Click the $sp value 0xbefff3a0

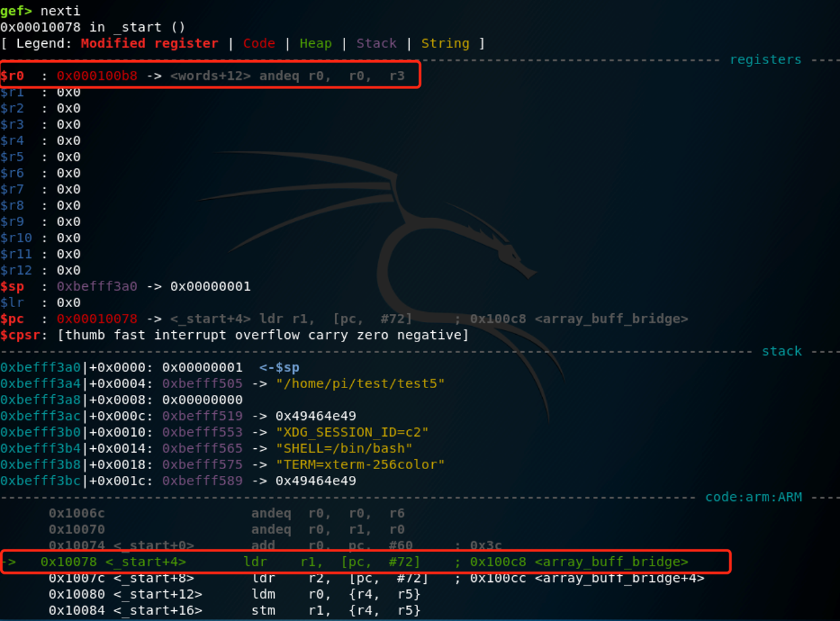point(97,286)
